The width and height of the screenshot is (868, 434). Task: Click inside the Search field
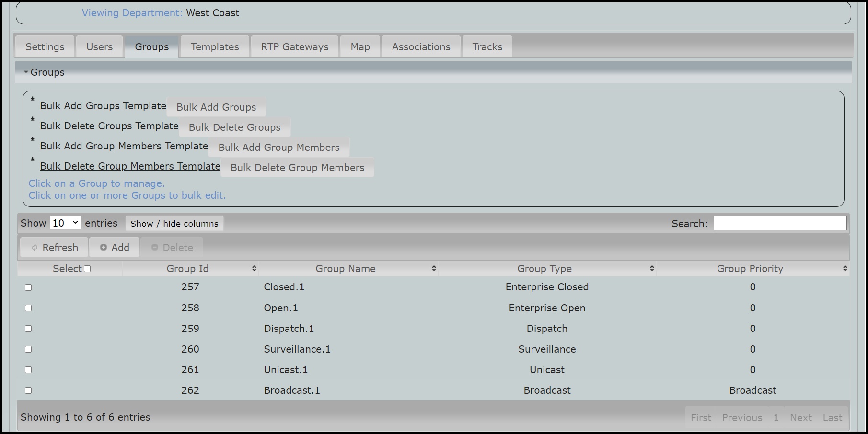780,223
